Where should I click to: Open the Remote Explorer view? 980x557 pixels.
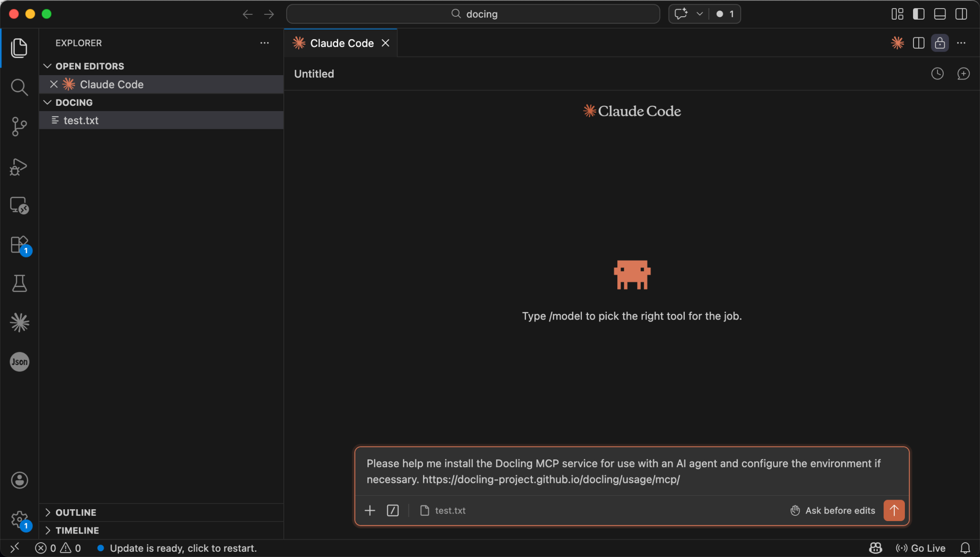point(19,206)
